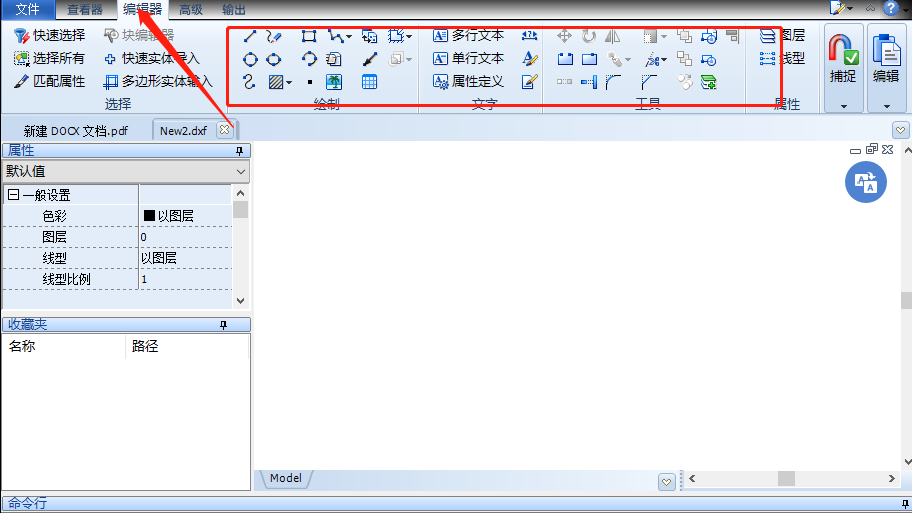Click the 色彩 black color swatch
The width and height of the screenshot is (912, 513).
pyautogui.click(x=149, y=215)
